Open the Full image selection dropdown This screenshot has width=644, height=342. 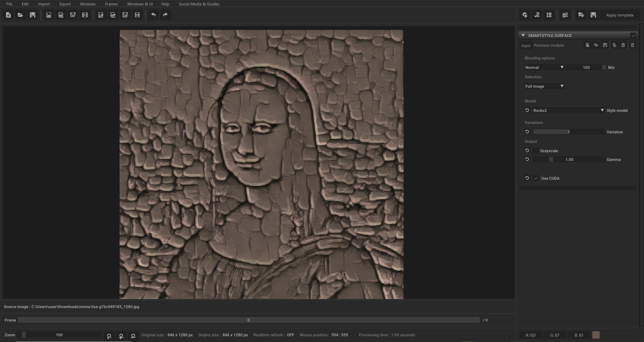(x=544, y=86)
